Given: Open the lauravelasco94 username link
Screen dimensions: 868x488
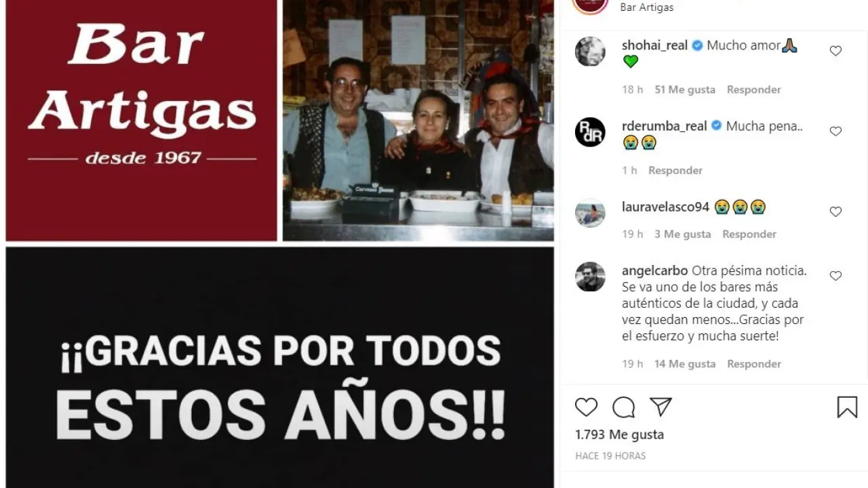Looking at the screenshot, I should tap(665, 207).
